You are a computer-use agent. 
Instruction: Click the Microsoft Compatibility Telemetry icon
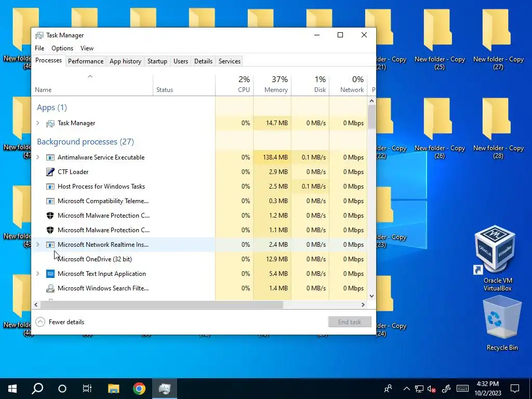point(50,201)
